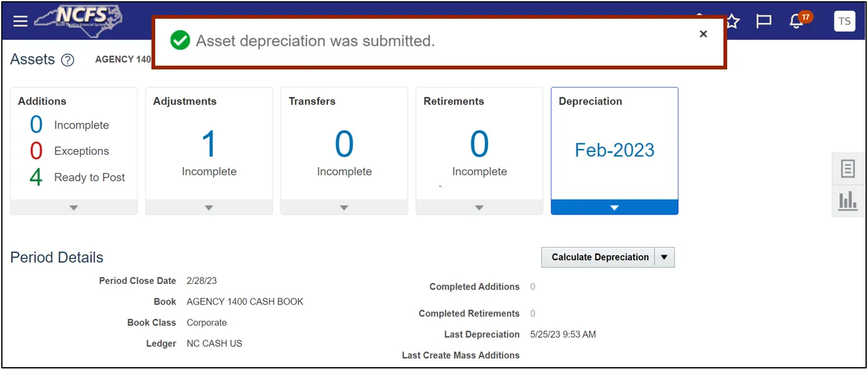The image size is (868, 369).
Task: Collapse the Depreciation infotile blue arrow
Action: pos(615,208)
